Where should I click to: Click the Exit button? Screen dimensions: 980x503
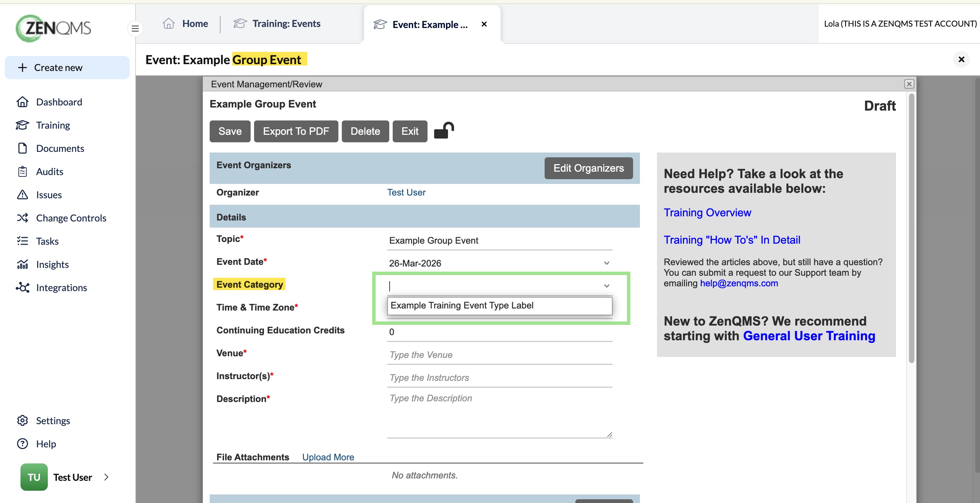pos(409,131)
